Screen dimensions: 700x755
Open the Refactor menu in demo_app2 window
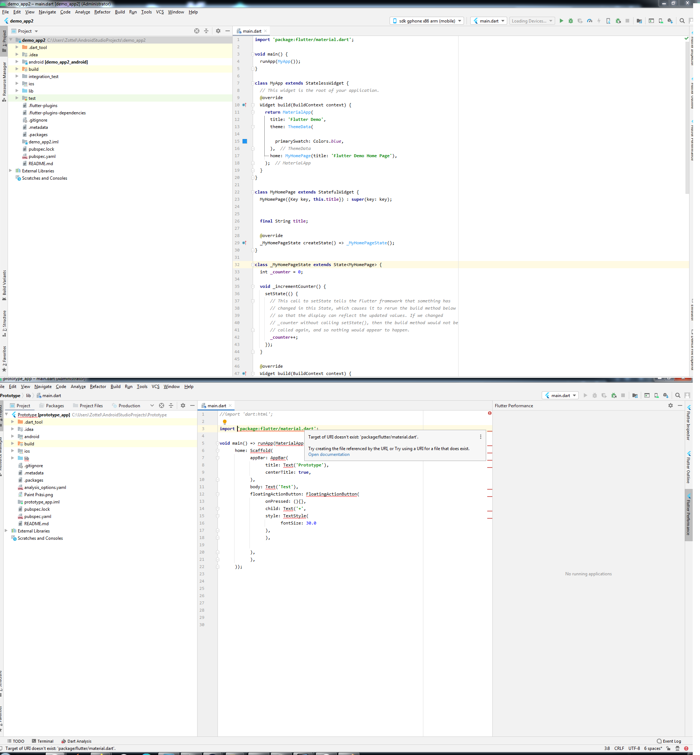point(102,12)
